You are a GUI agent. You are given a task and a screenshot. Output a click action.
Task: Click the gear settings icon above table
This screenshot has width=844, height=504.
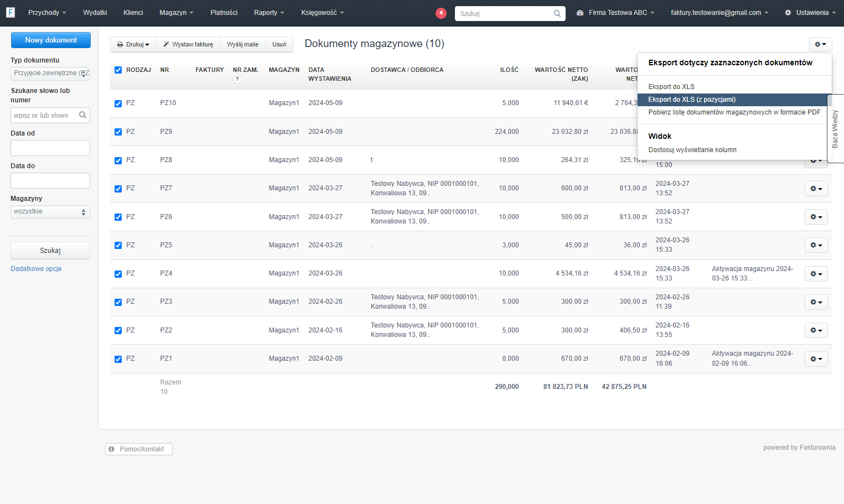pyautogui.click(x=820, y=44)
